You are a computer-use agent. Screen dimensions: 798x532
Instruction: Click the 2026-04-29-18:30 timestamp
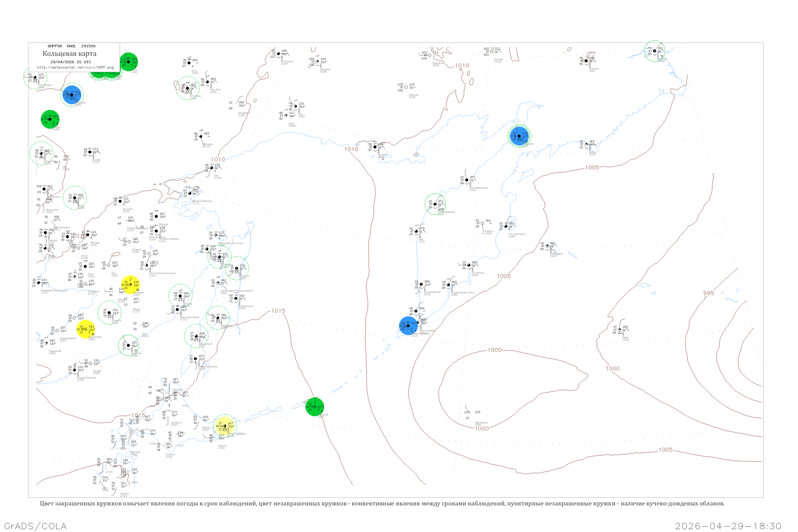[728, 526]
